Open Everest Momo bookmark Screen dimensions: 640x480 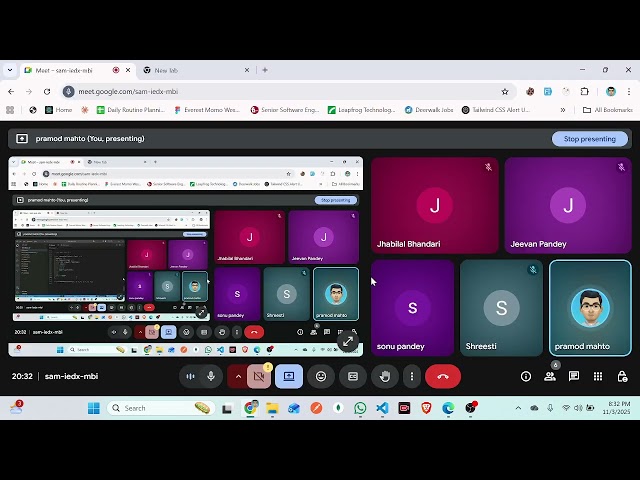click(x=207, y=110)
